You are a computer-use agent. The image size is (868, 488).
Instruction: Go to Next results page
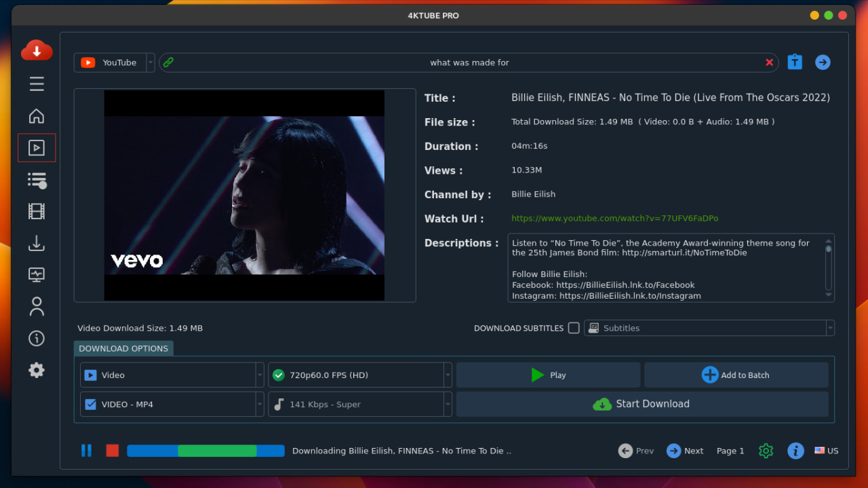[685, 451]
